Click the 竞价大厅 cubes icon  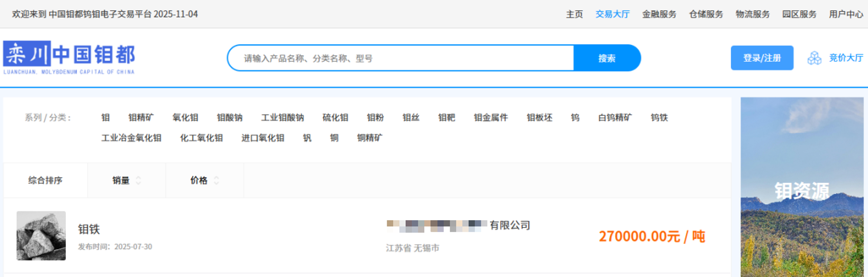(814, 58)
